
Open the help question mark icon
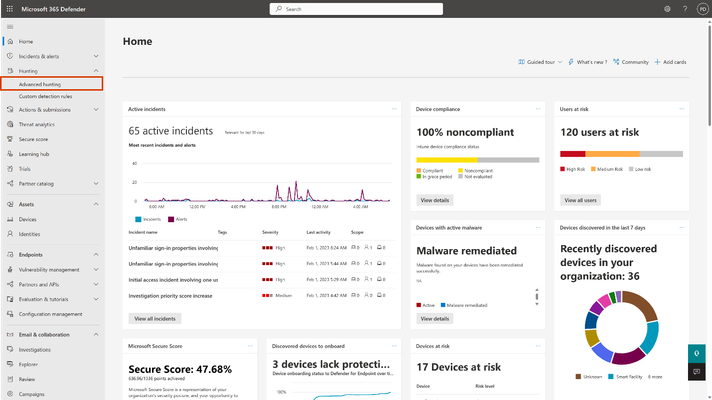tap(685, 9)
